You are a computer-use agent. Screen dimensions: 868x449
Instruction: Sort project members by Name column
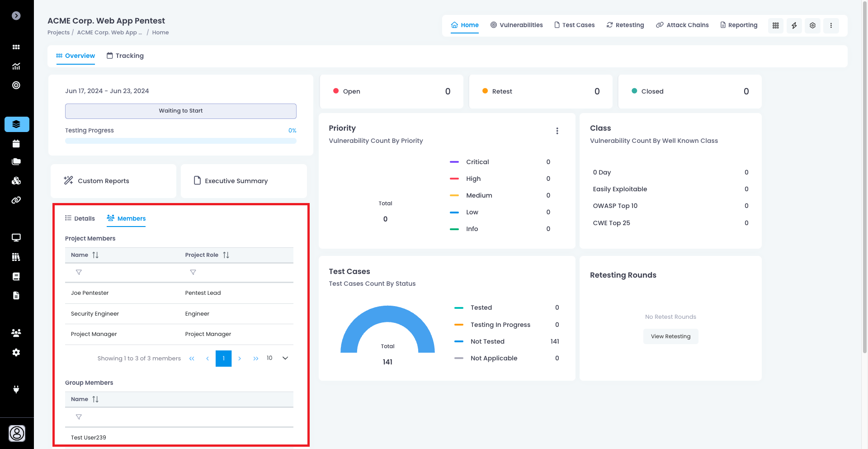click(95, 255)
